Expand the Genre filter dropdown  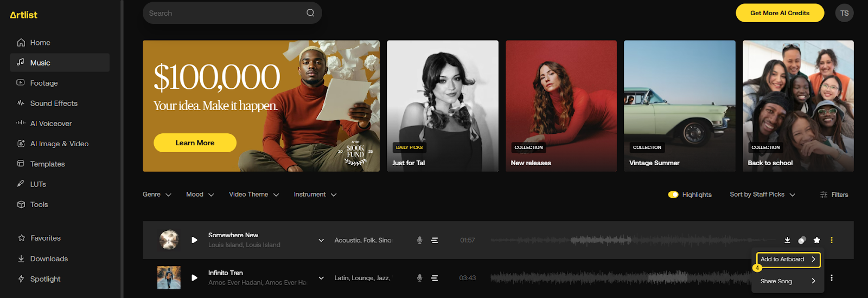(157, 195)
